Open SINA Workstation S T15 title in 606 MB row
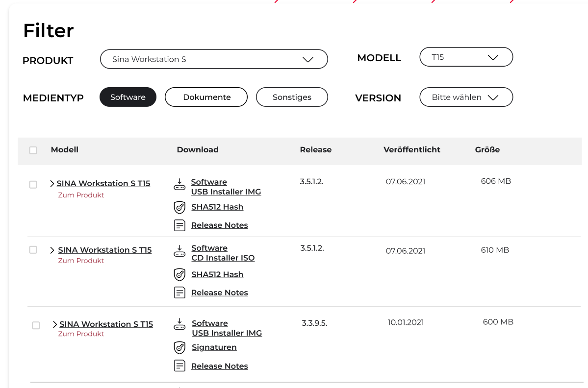 tap(103, 184)
